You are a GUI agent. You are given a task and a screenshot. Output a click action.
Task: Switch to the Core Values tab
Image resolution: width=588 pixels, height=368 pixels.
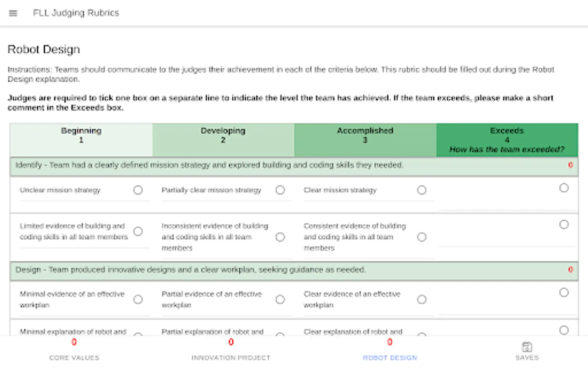pos(74,351)
